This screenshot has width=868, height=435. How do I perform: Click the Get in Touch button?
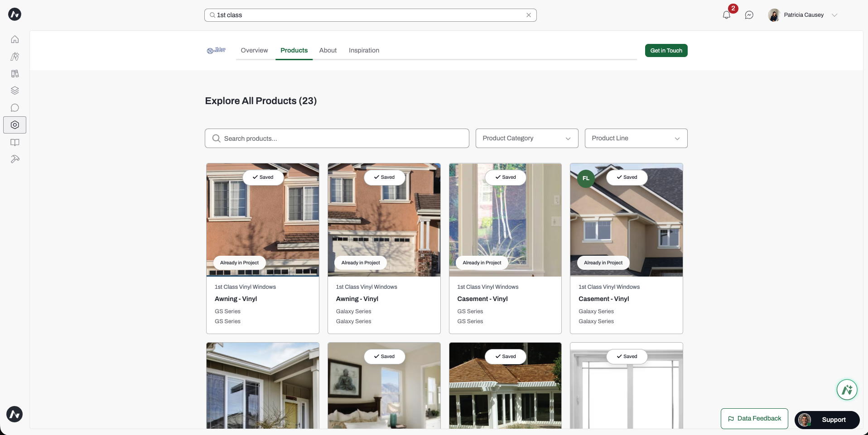coord(666,51)
